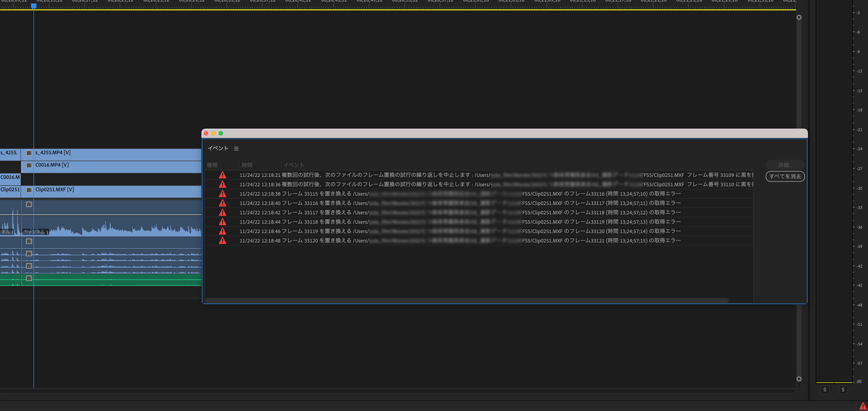Click the fx badge on green audio clip
Viewport: 868px width, 411px height.
(29, 278)
